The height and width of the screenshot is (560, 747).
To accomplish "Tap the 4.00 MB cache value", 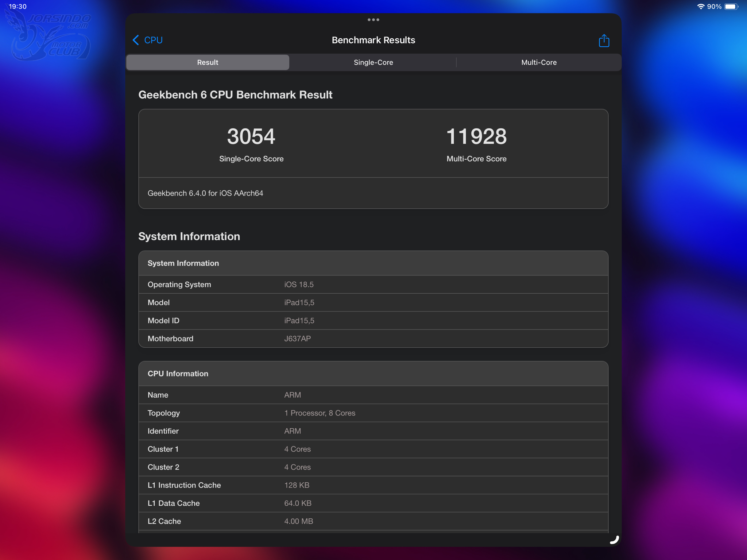I will tap(298, 521).
